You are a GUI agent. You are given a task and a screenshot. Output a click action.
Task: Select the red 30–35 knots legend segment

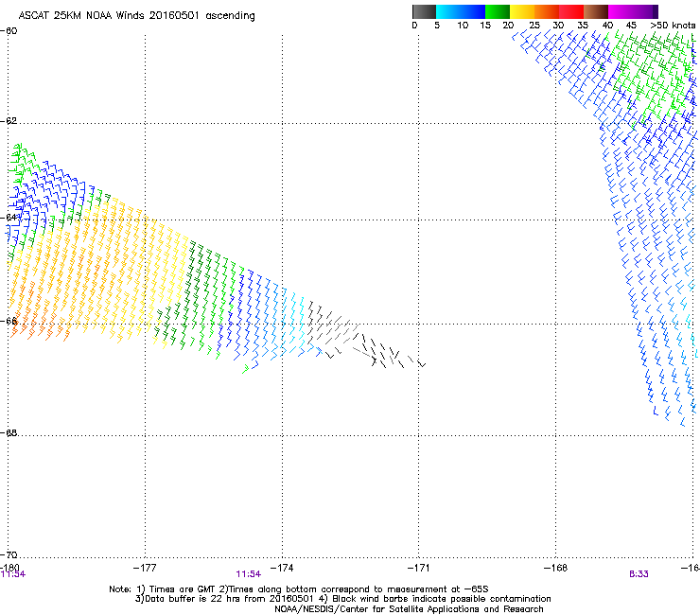click(571, 11)
